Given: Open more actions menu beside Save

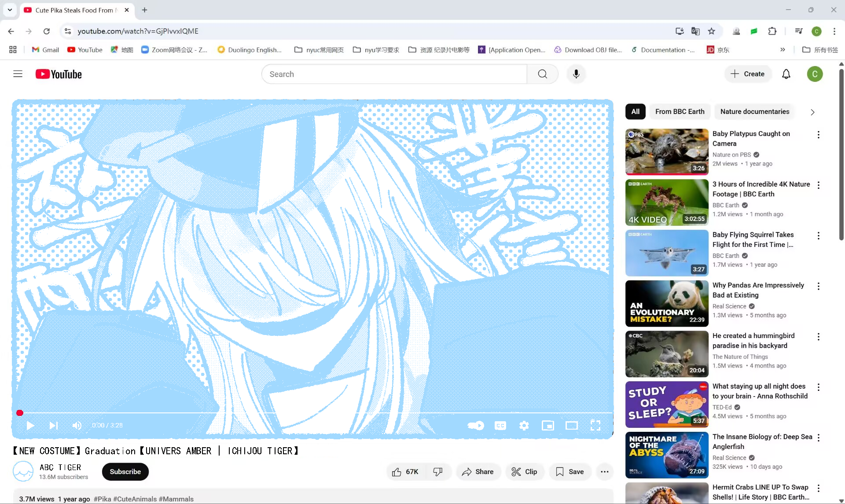Looking at the screenshot, I should [604, 471].
